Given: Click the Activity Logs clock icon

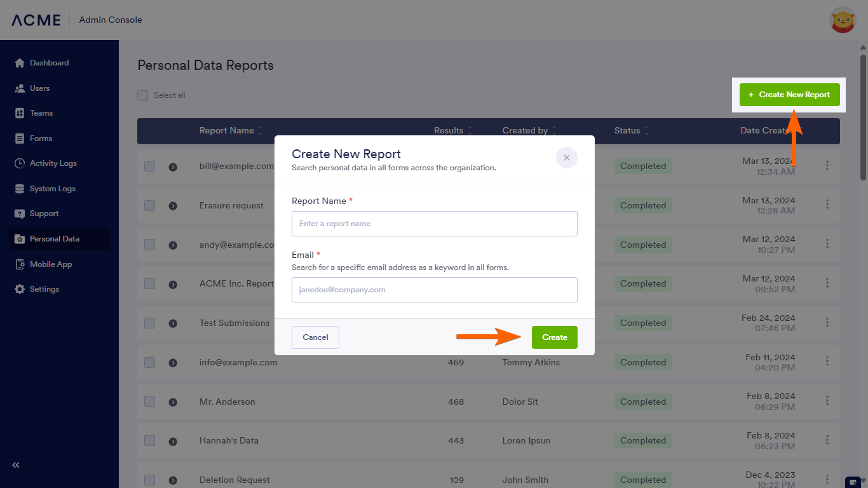Looking at the screenshot, I should [x=19, y=163].
